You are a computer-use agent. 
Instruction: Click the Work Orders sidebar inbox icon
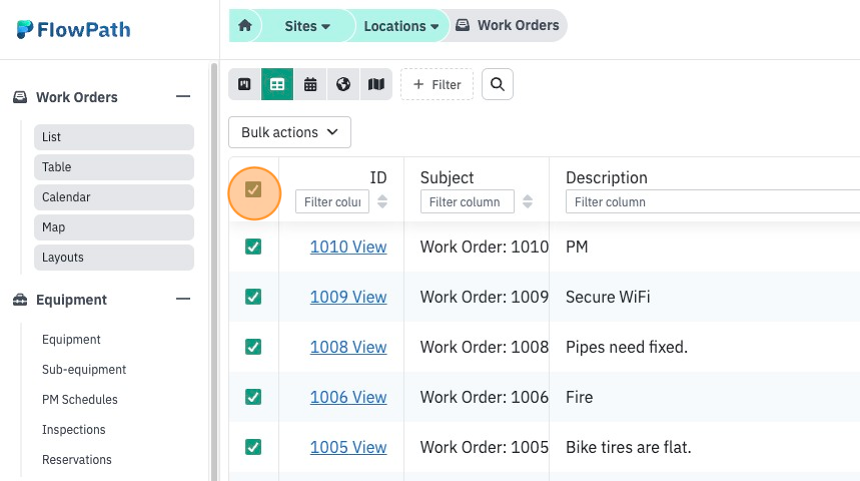[20, 97]
